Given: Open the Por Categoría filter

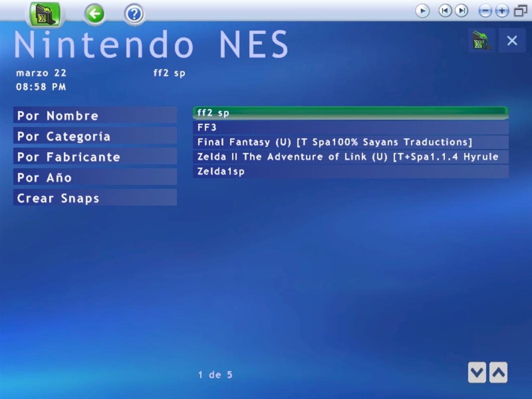Looking at the screenshot, I should pyautogui.click(x=95, y=136).
